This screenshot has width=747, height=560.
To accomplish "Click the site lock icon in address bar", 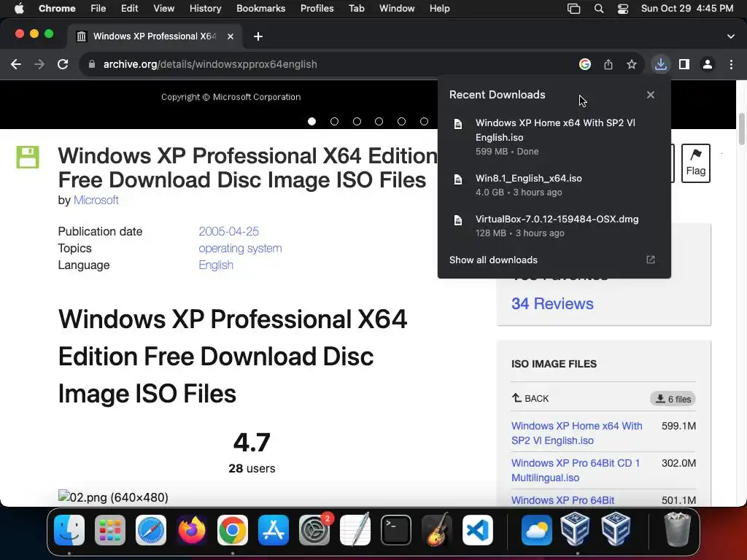I will click(92, 64).
